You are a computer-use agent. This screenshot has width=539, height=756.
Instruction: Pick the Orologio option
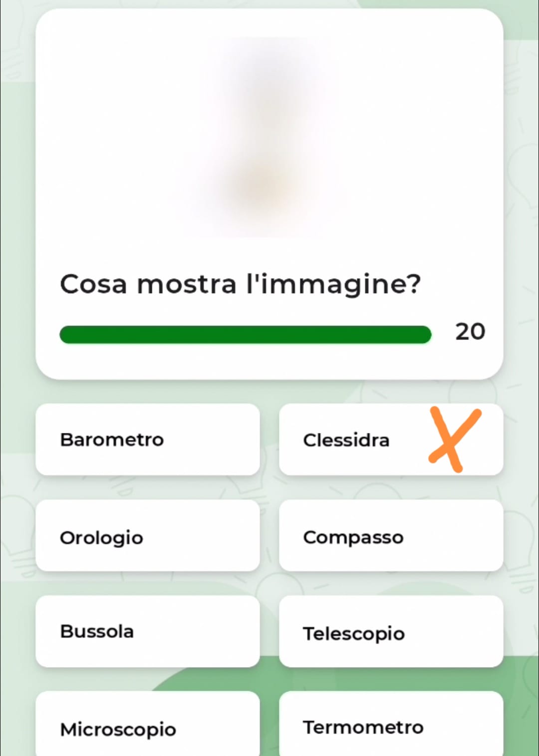[148, 535]
